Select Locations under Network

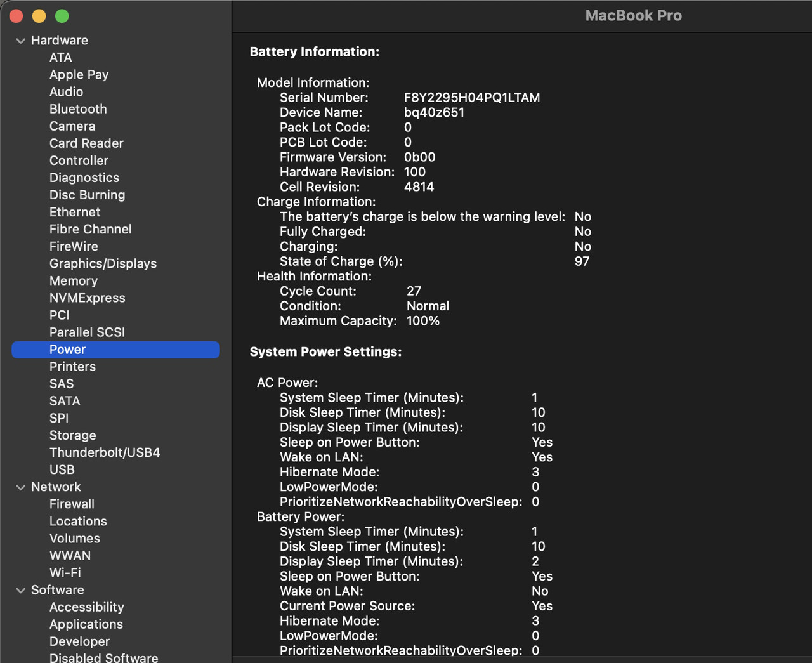pyautogui.click(x=78, y=521)
